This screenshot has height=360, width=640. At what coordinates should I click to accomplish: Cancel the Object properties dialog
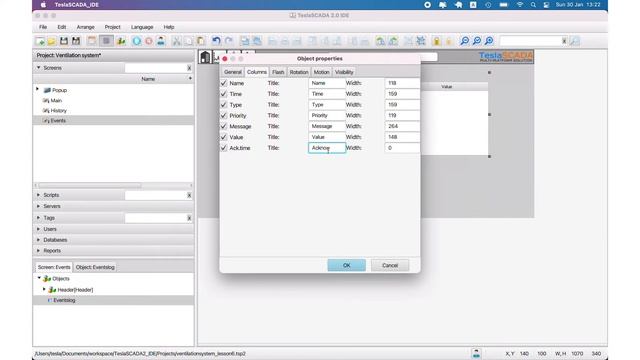(390, 265)
